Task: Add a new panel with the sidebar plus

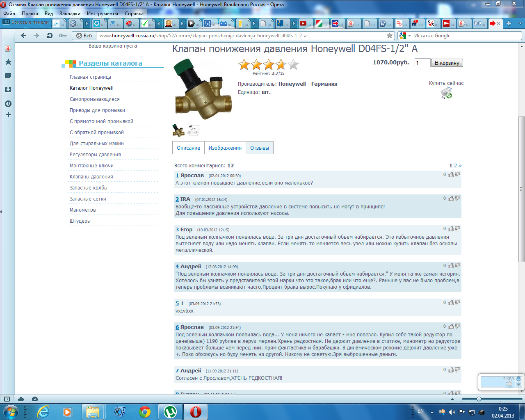Action: [x=8, y=115]
